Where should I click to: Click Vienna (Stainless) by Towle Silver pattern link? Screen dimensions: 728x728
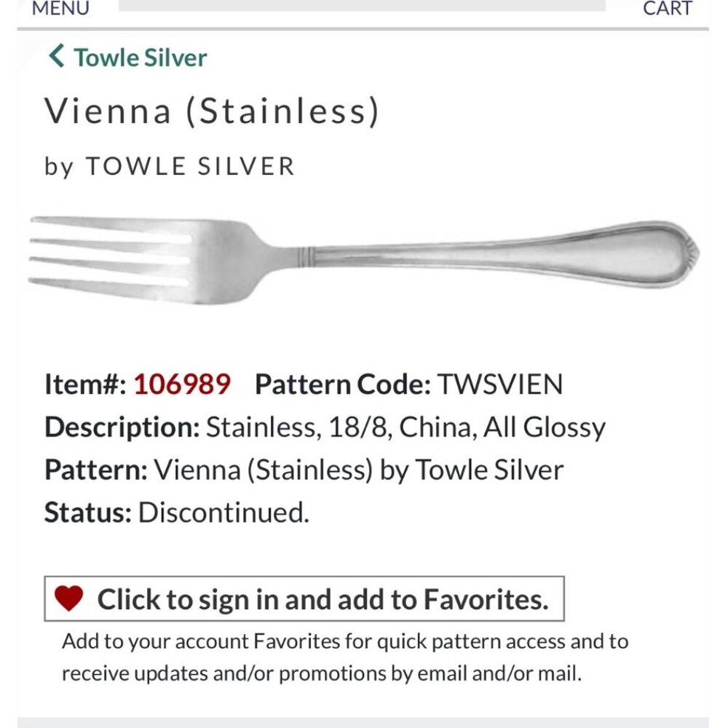click(358, 468)
